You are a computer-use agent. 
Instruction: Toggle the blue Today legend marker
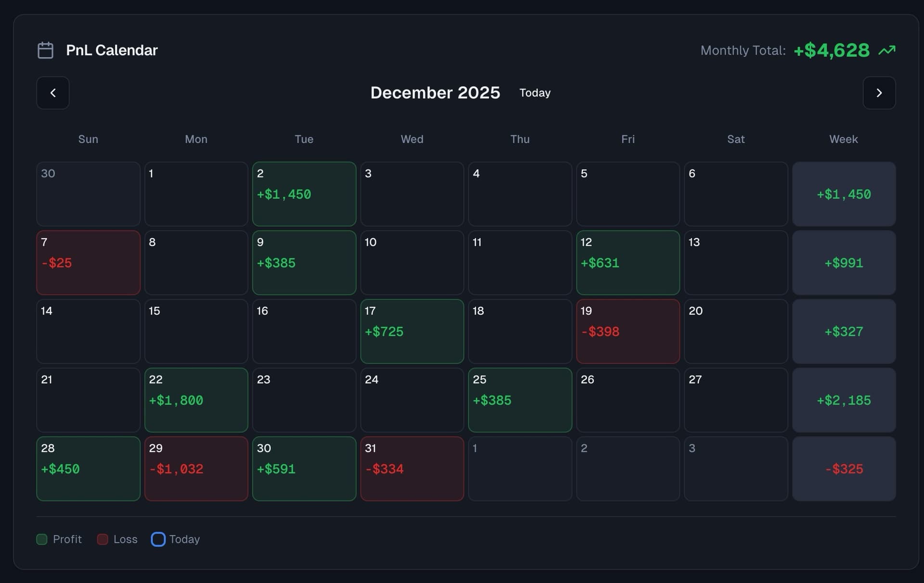(158, 539)
